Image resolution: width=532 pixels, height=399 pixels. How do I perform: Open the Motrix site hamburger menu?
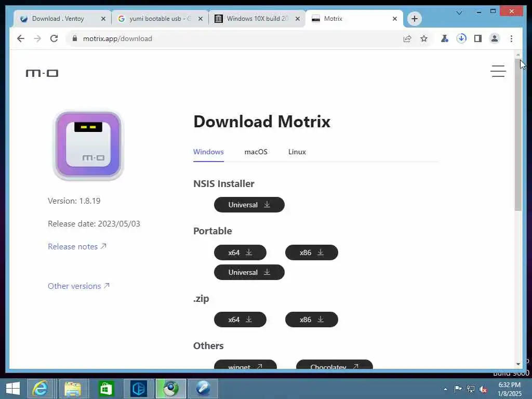[498, 71]
